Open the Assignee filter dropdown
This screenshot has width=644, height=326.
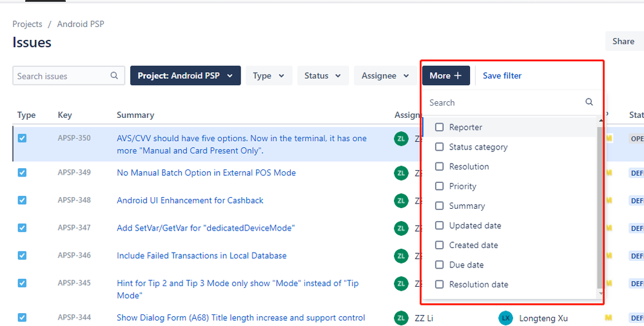(x=385, y=75)
